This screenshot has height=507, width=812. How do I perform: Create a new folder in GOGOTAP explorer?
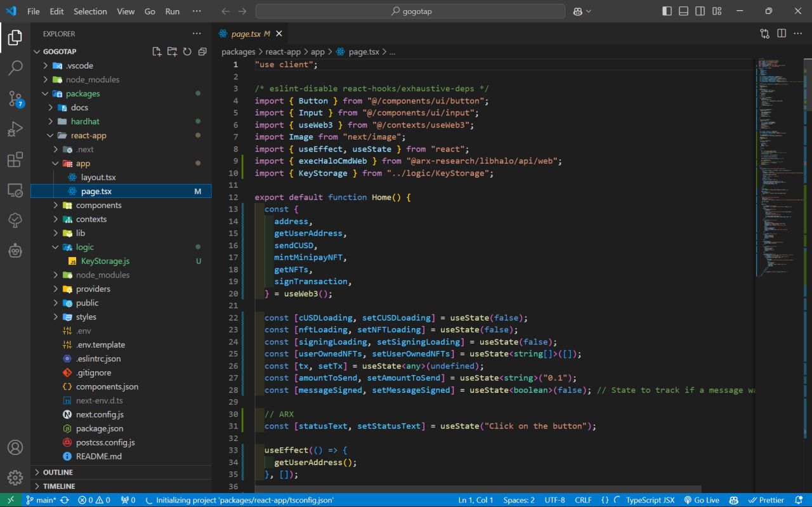pyautogui.click(x=172, y=51)
